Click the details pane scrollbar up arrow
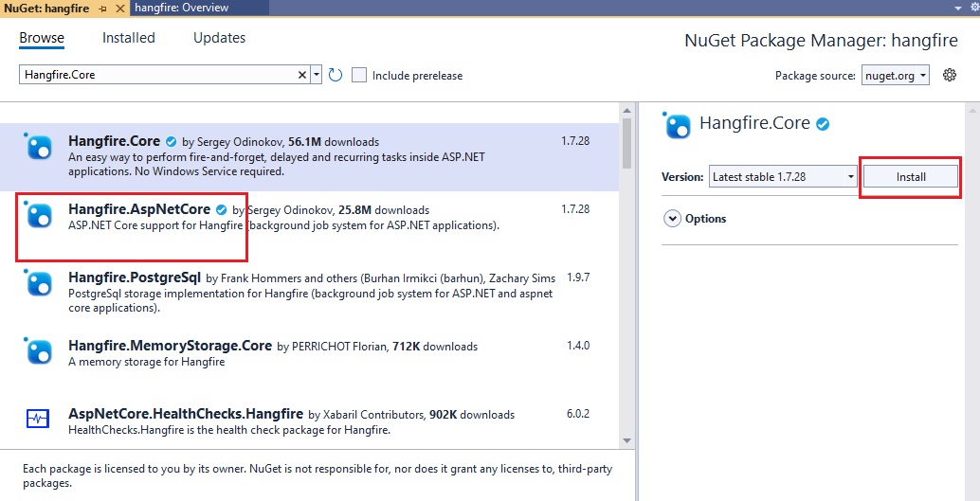This screenshot has height=501, width=980. [971, 111]
